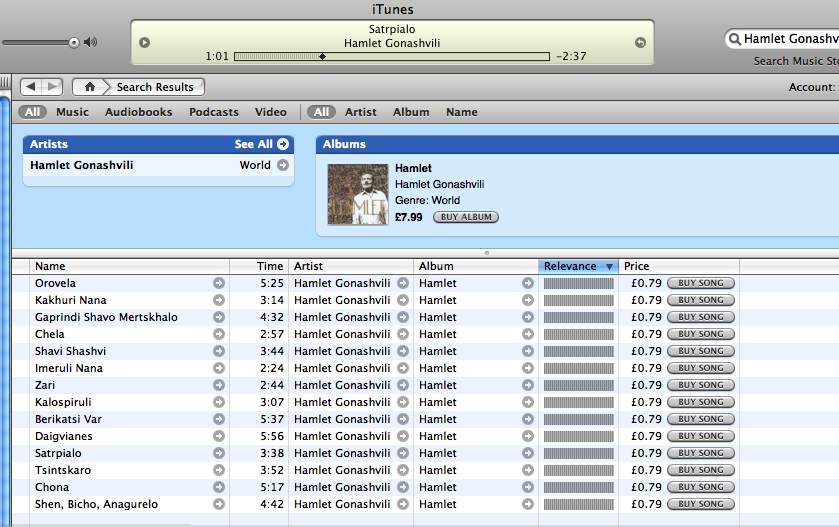Filter results by Music
The height and width of the screenshot is (527, 839).
(72, 112)
